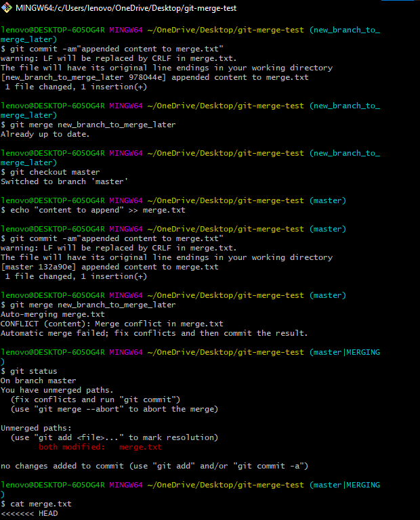Click the "git checkout master" command
The image size is (420, 520).
coord(55,172)
